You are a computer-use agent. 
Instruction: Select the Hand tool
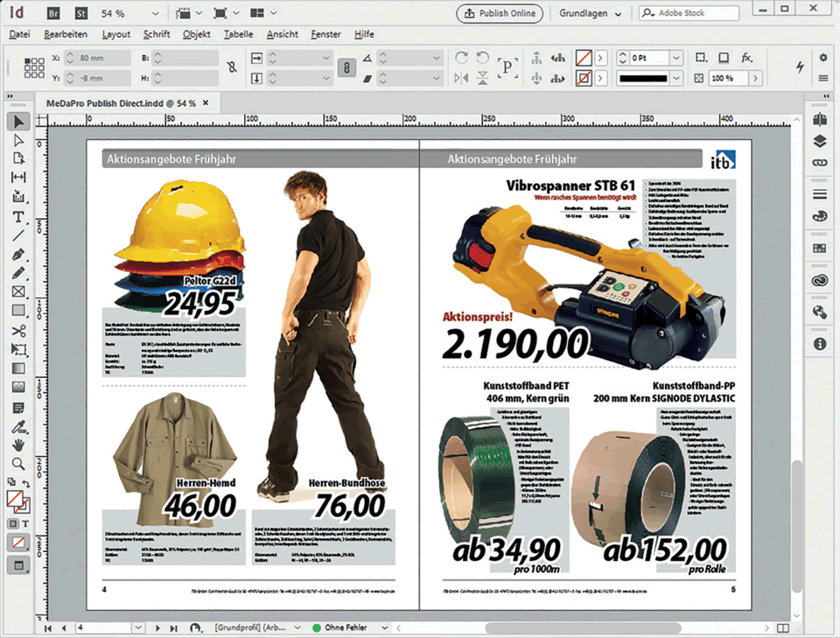[x=18, y=445]
